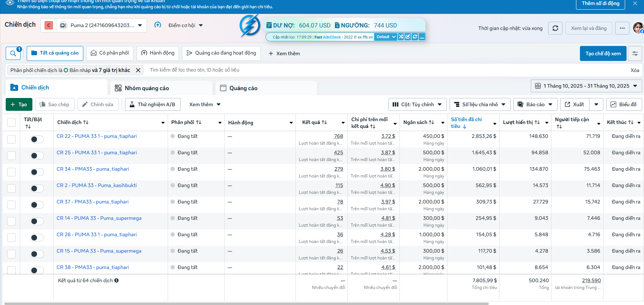The height and width of the screenshot is (305, 644).
Task: Click 'Xem thêm' plus button beside view tabs
Action: 284,53
